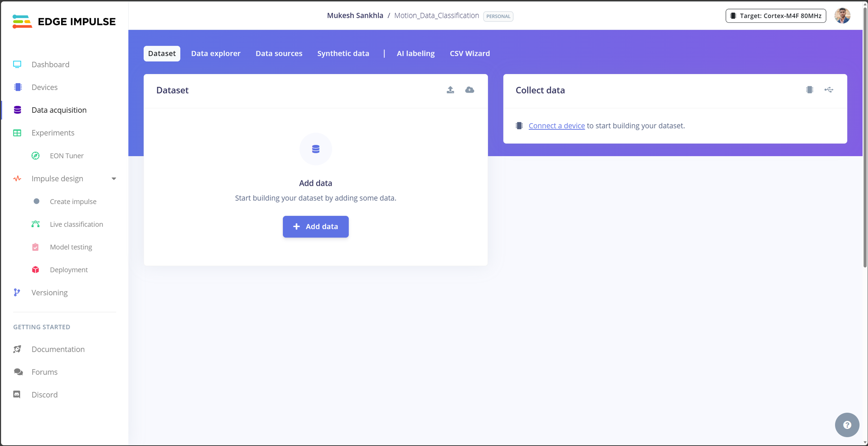Click the Edge Impulse logo
The image size is (868, 446).
click(64, 21)
